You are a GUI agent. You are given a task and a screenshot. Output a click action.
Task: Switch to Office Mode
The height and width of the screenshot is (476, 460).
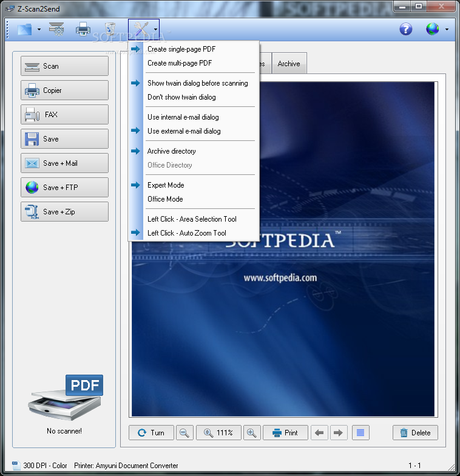(x=194, y=199)
